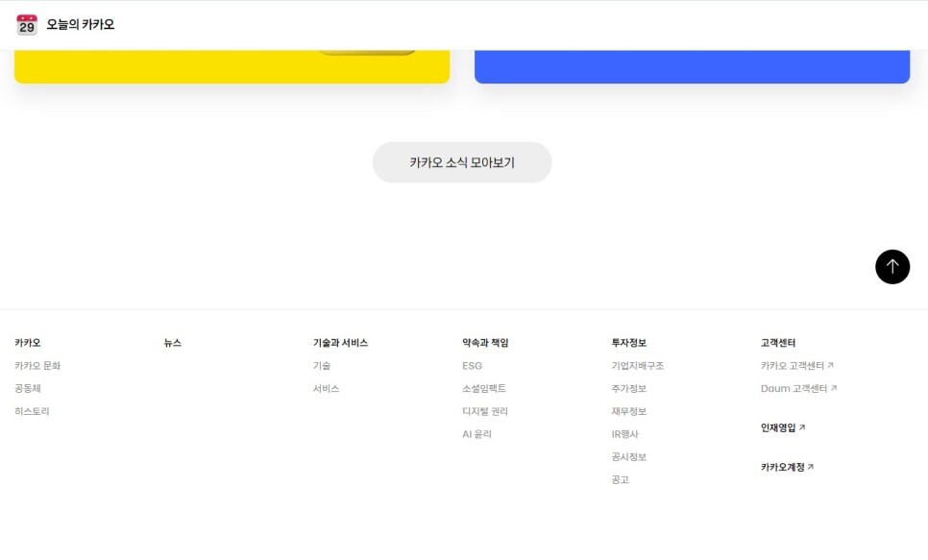
Task: Open 인재영입 careers link
Action: tap(778, 427)
